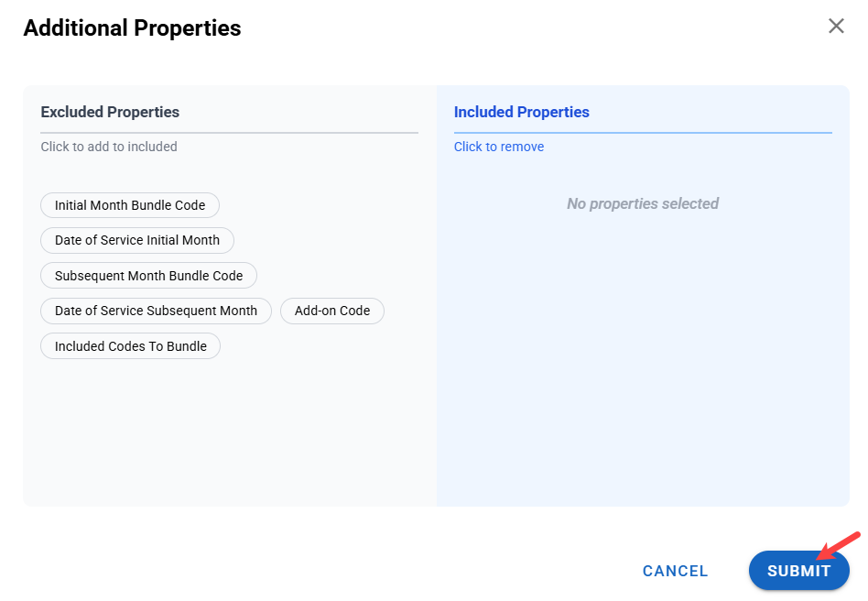
Task: Click the blue underline below Included Properties
Action: click(x=643, y=133)
